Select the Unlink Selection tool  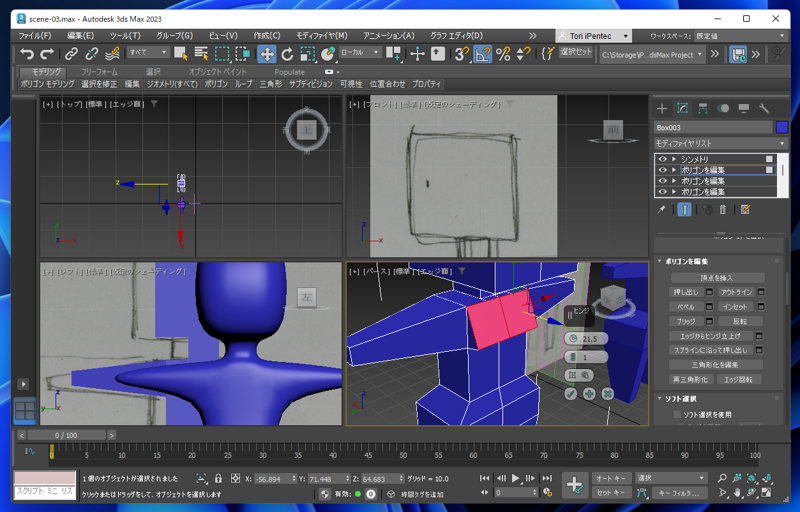(92, 54)
